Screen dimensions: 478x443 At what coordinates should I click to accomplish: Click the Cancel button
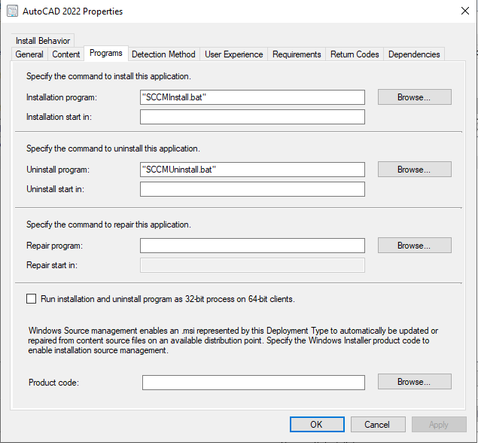coord(378,424)
